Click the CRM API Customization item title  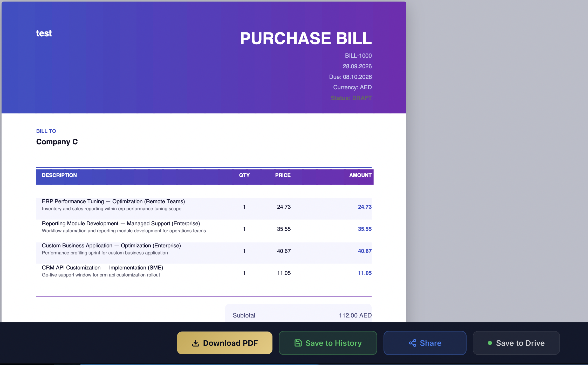click(102, 268)
